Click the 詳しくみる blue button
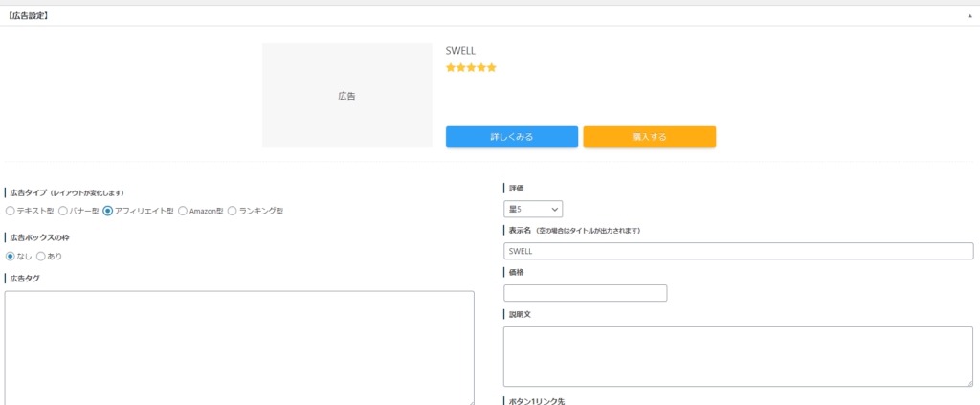Viewport: 980px width, 405px height. pyautogui.click(x=512, y=137)
